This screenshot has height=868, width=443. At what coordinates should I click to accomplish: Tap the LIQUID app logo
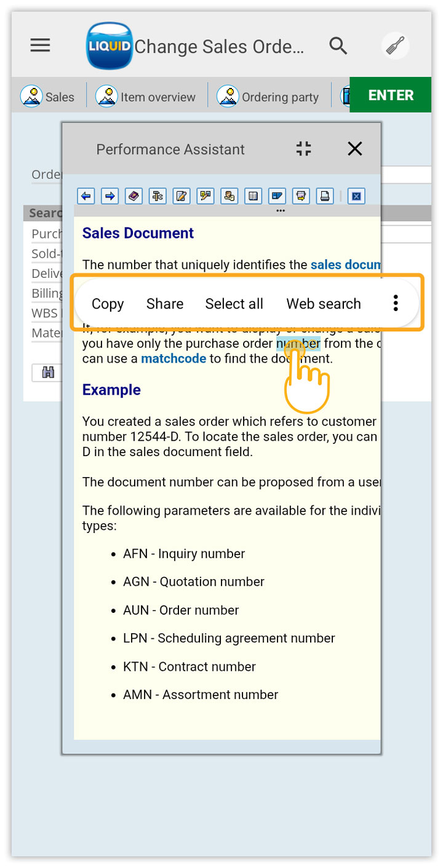pyautogui.click(x=110, y=46)
